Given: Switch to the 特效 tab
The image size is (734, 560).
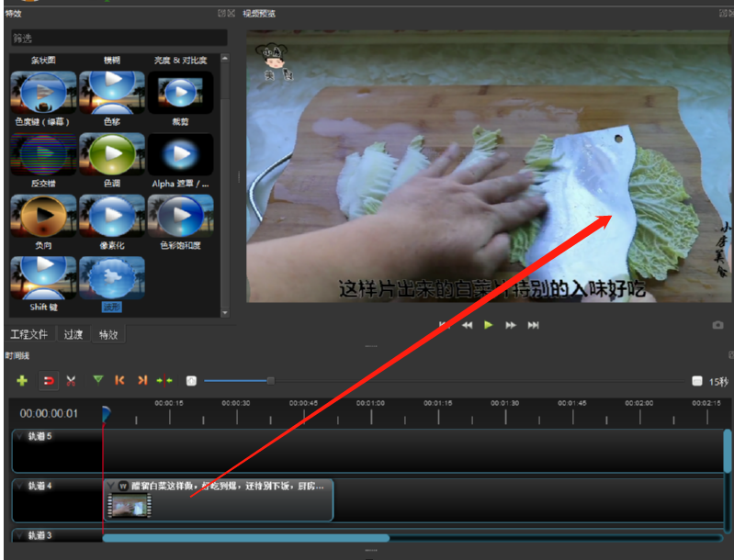Looking at the screenshot, I should [108, 334].
